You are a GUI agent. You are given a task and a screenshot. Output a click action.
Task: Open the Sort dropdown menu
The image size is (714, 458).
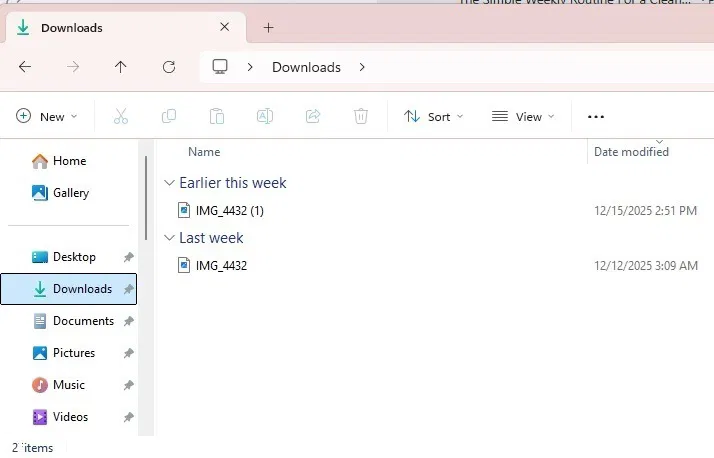click(434, 117)
